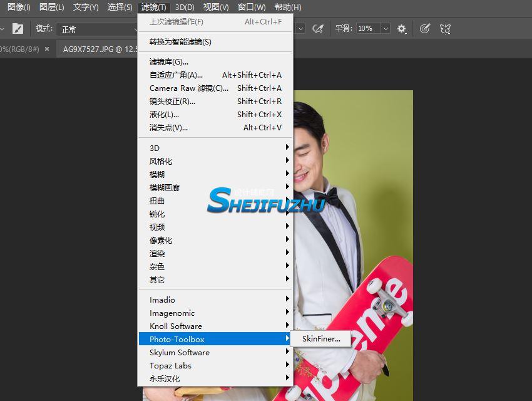532x401 pixels.
Task: Select the highlighted Photo-Toolbox entry
Action: click(x=215, y=339)
